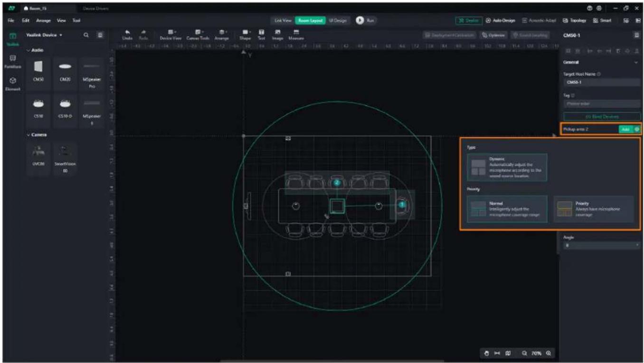Select pickup area marker 2 on the canvas
This screenshot has height=363, width=644.
[x=337, y=183]
